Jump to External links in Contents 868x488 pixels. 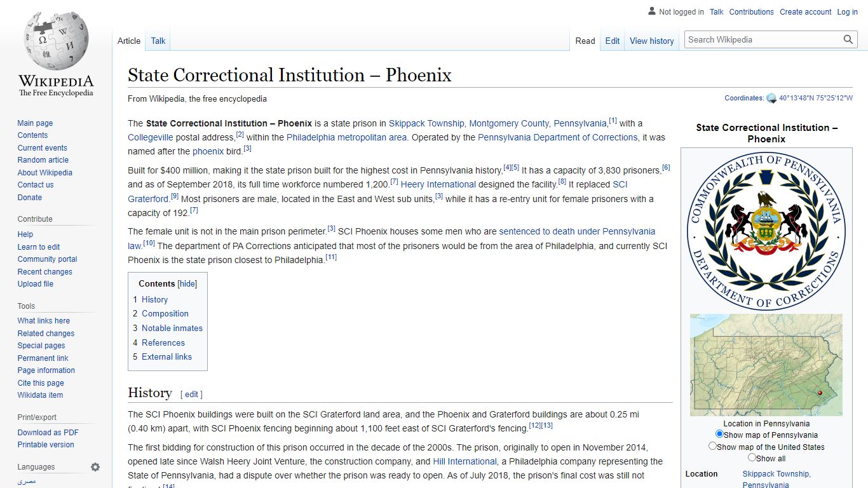[166, 357]
